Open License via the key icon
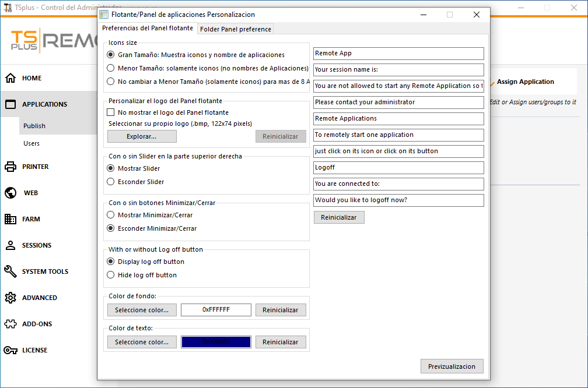Viewport: 588px width, 388px height. (x=10, y=350)
